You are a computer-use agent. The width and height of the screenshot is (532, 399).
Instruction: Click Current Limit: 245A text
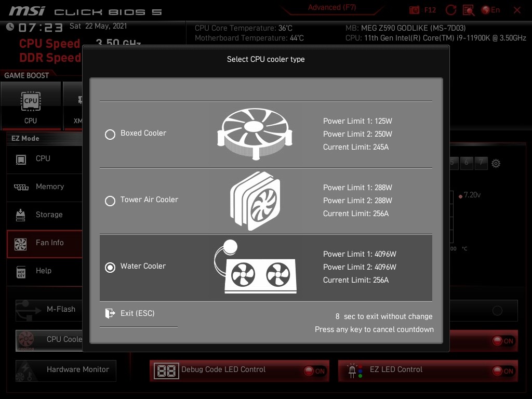pyautogui.click(x=355, y=147)
